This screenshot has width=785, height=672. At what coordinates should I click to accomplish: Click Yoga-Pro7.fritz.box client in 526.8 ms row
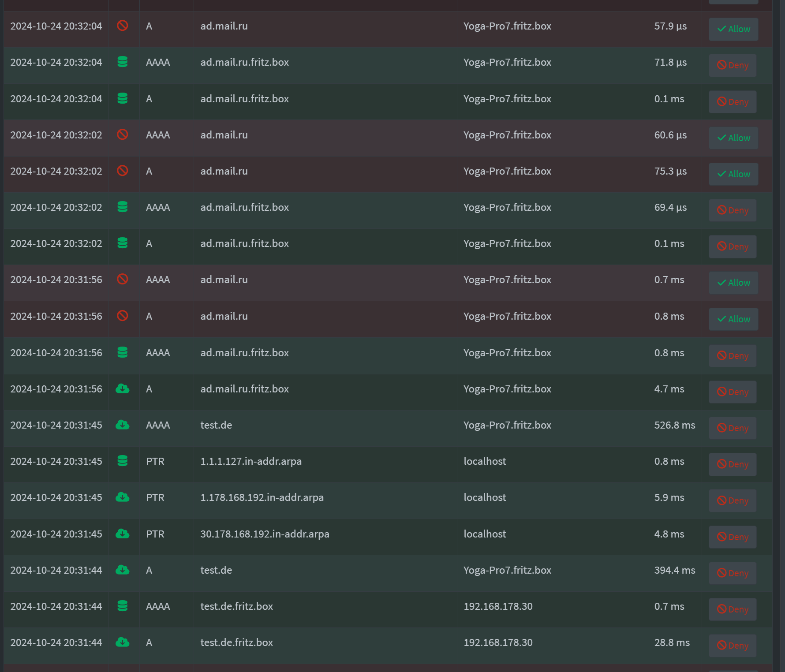coord(507,425)
